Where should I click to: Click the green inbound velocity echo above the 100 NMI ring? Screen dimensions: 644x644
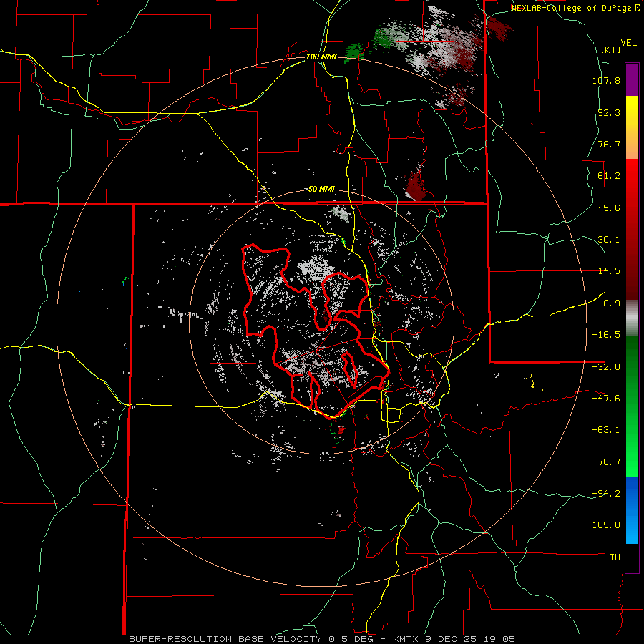[353, 52]
